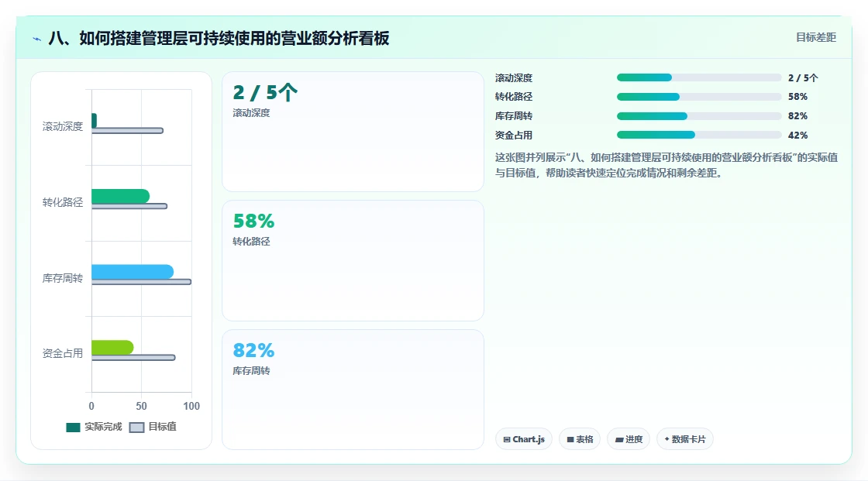Image resolution: width=868 pixels, height=481 pixels.
Task: Open the 82% 库存周转 data card
Action: point(353,390)
